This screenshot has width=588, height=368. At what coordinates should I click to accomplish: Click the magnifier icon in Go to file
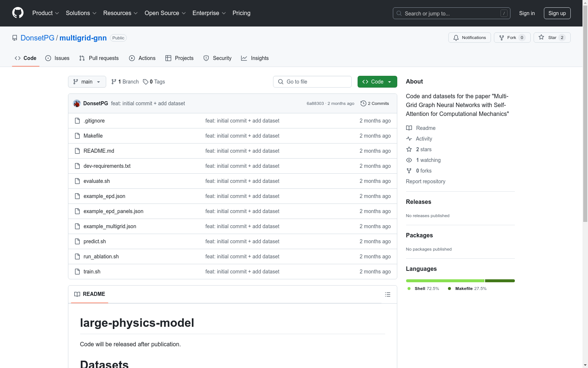click(281, 82)
